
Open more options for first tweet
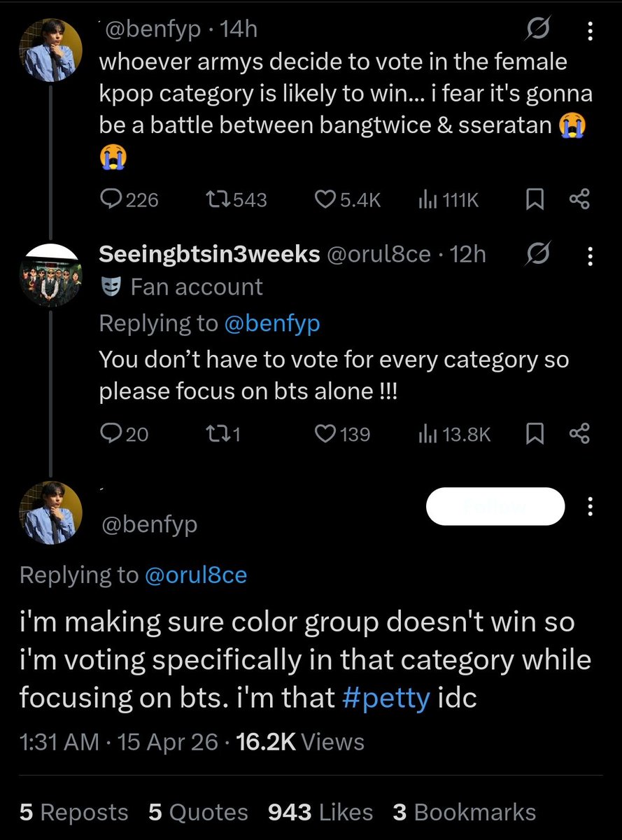point(589,31)
